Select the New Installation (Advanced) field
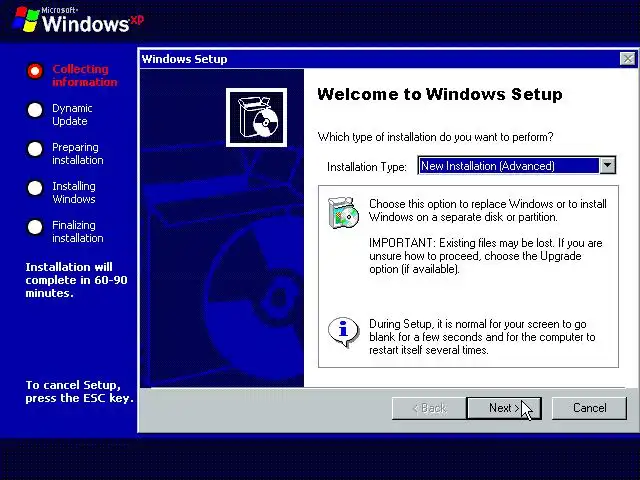The width and height of the screenshot is (640, 480). (x=509, y=166)
